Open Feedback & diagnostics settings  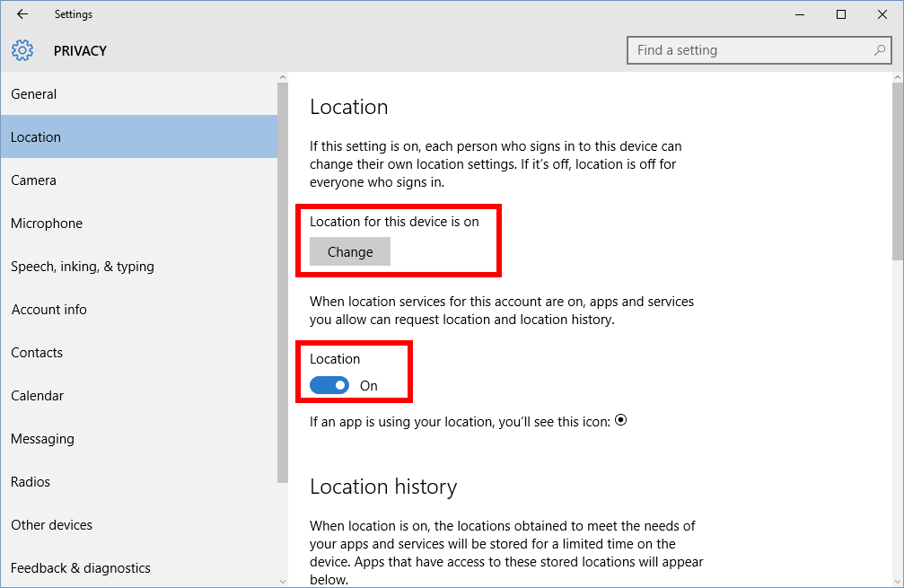pyautogui.click(x=81, y=568)
